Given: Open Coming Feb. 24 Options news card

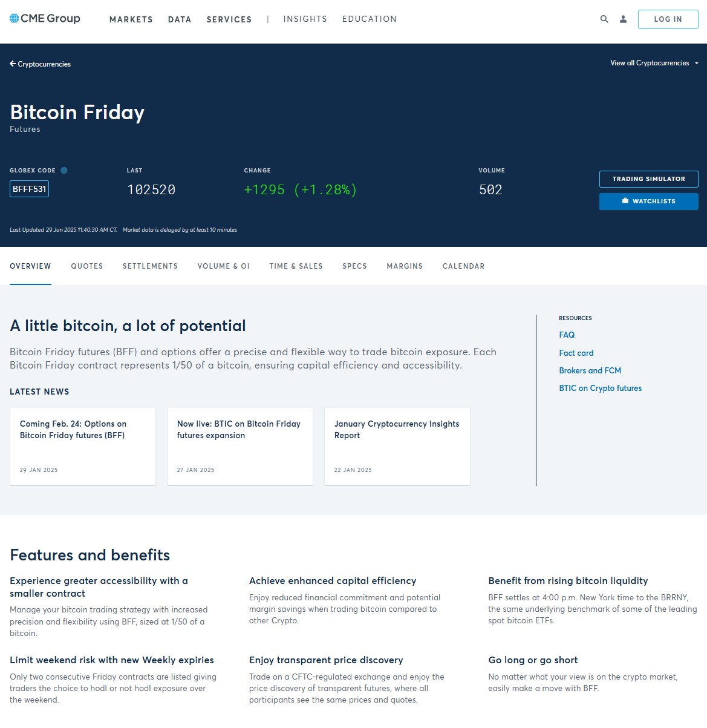Looking at the screenshot, I should point(83,447).
